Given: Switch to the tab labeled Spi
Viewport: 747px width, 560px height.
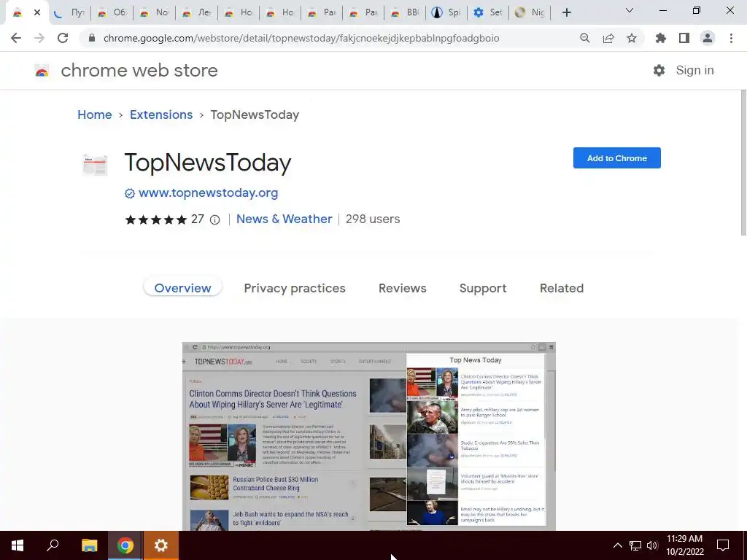Looking at the screenshot, I should coord(446,12).
